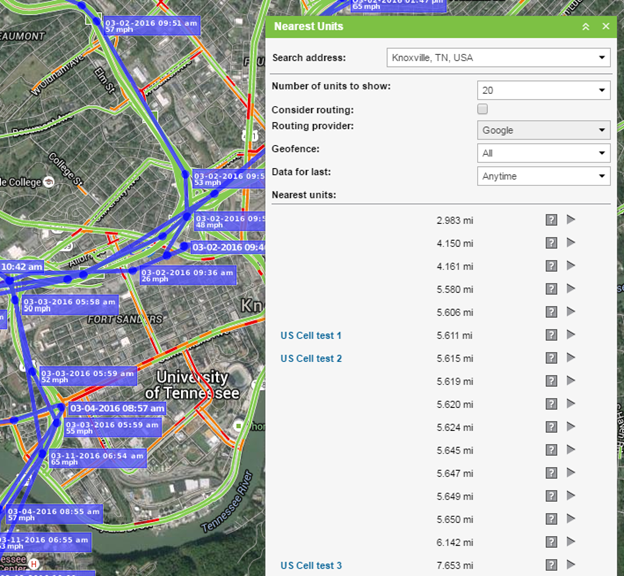Click the arrow icon in the 5.650 mi row
This screenshot has width=624, height=576.
pos(571,519)
